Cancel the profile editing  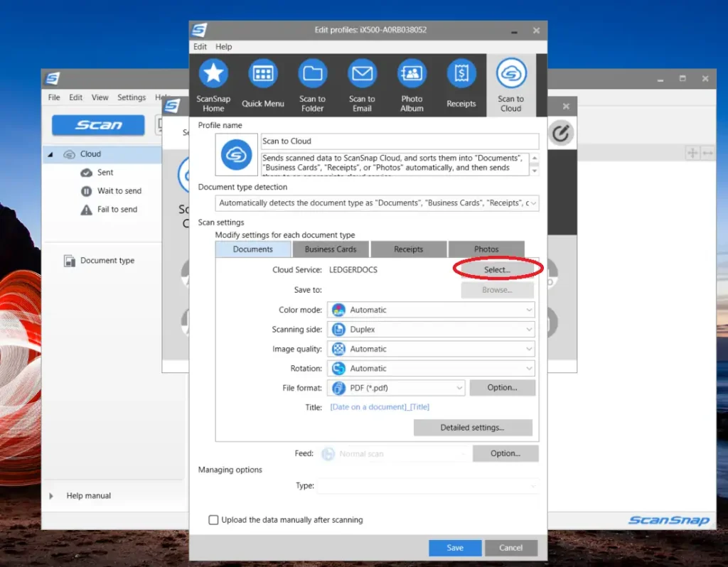click(510, 548)
